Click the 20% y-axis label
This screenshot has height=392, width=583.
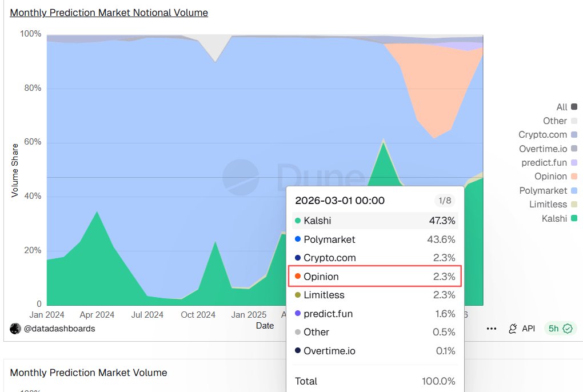pyautogui.click(x=33, y=250)
